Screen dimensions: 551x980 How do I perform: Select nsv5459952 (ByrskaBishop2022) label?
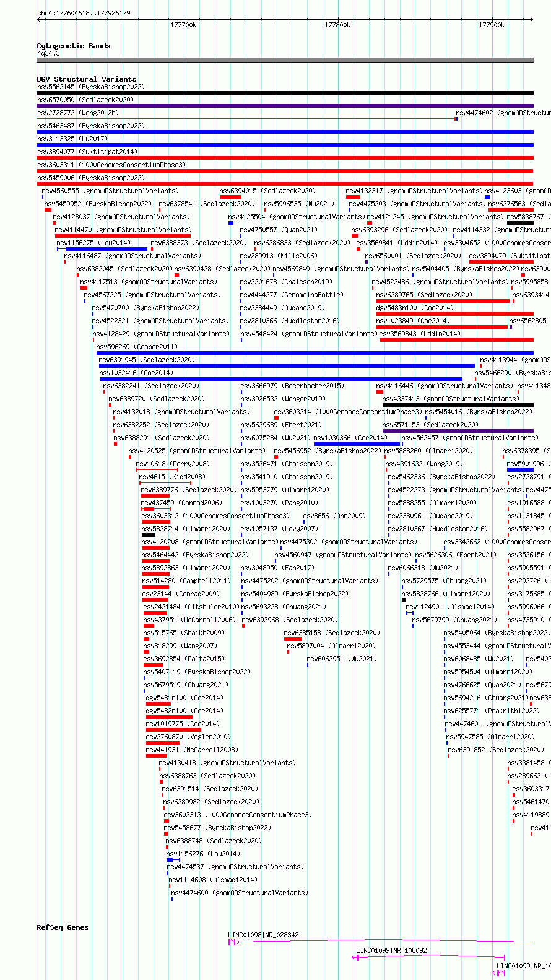(98, 204)
